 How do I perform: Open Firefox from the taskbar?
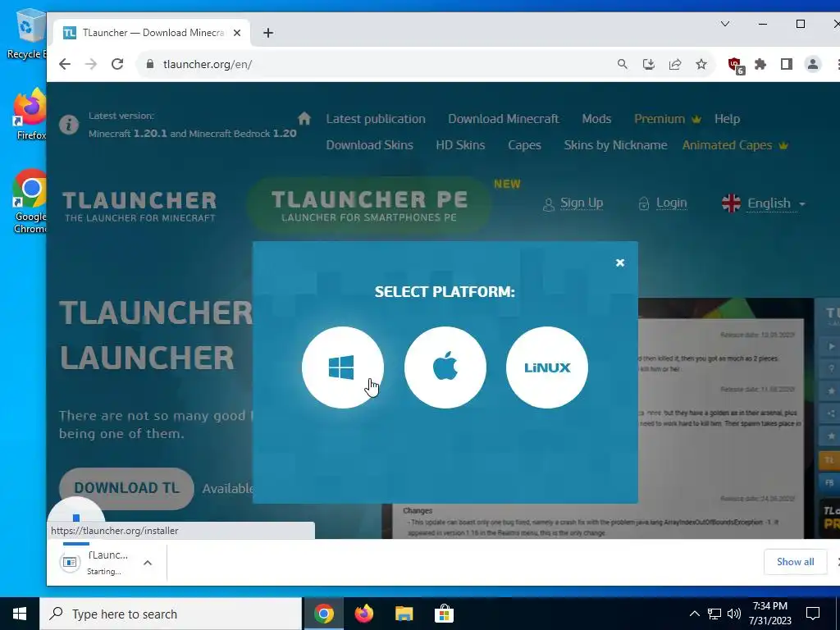(363, 614)
